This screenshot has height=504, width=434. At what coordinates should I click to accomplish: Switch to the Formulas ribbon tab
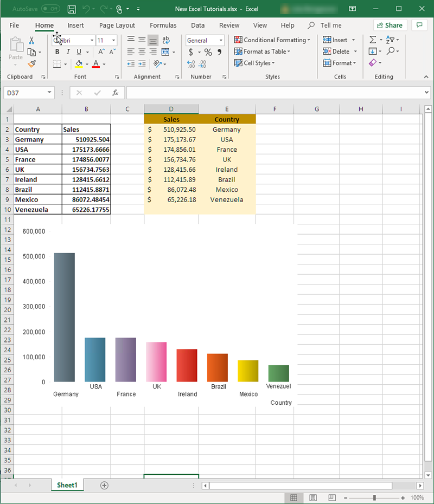[x=163, y=25]
